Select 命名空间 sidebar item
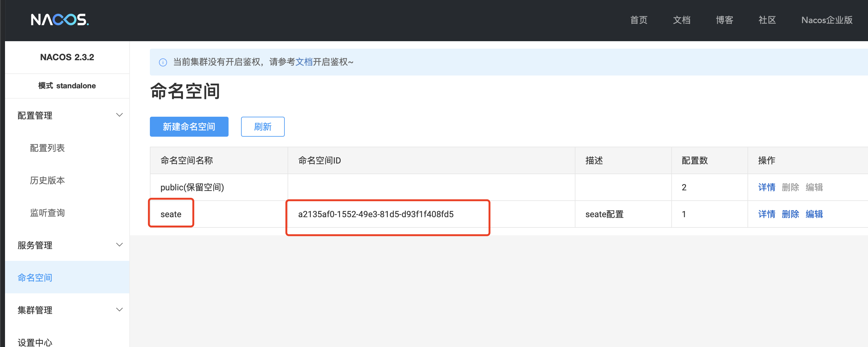The width and height of the screenshot is (868, 347). pyautogui.click(x=35, y=277)
